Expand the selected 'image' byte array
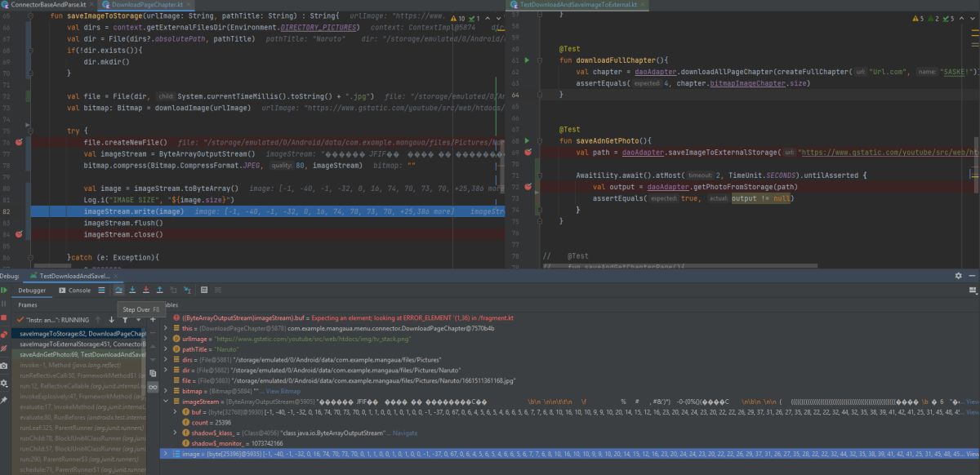 click(x=166, y=454)
